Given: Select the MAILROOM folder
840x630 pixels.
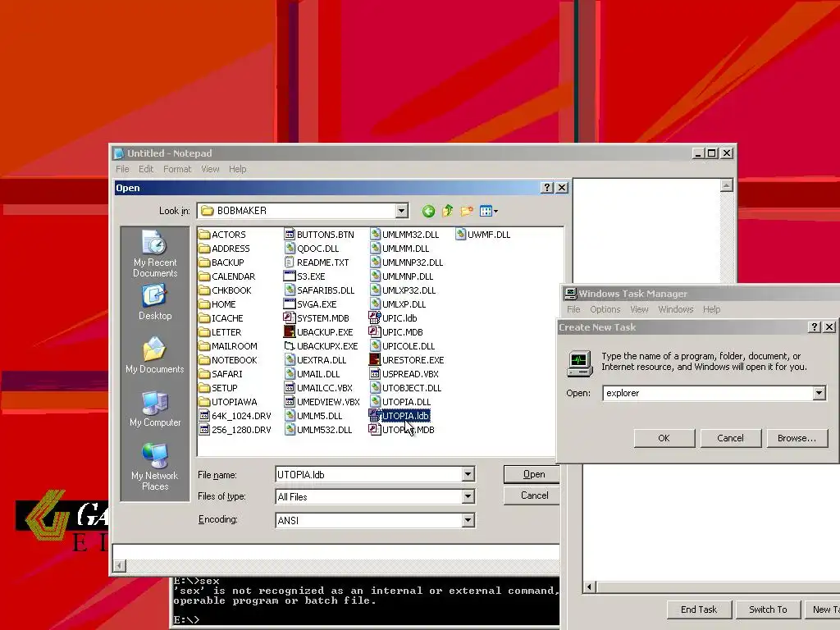Looking at the screenshot, I should tap(228, 346).
